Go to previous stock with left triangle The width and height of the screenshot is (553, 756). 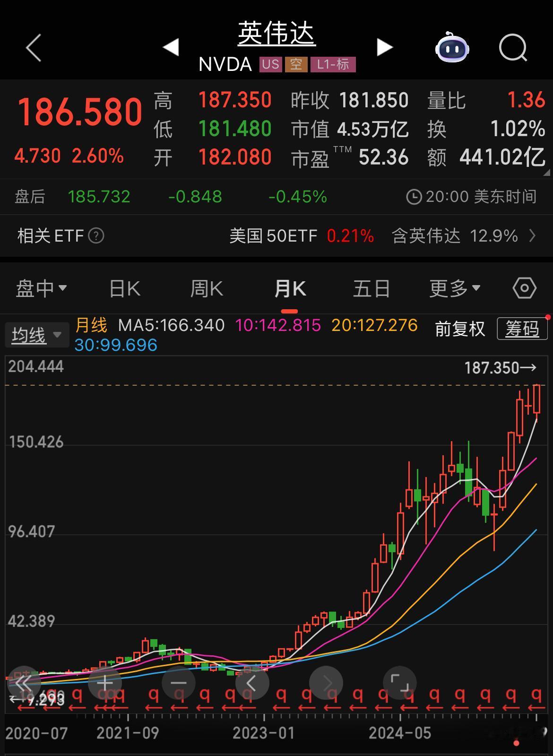(171, 47)
